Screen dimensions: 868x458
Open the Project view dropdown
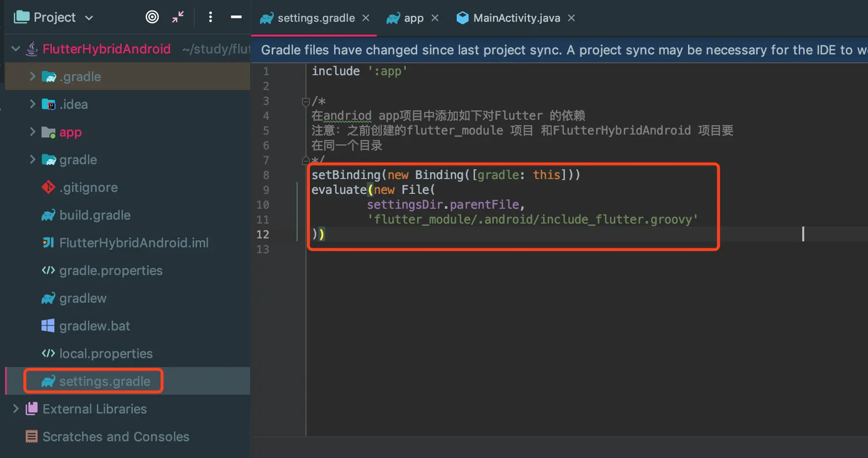point(89,18)
